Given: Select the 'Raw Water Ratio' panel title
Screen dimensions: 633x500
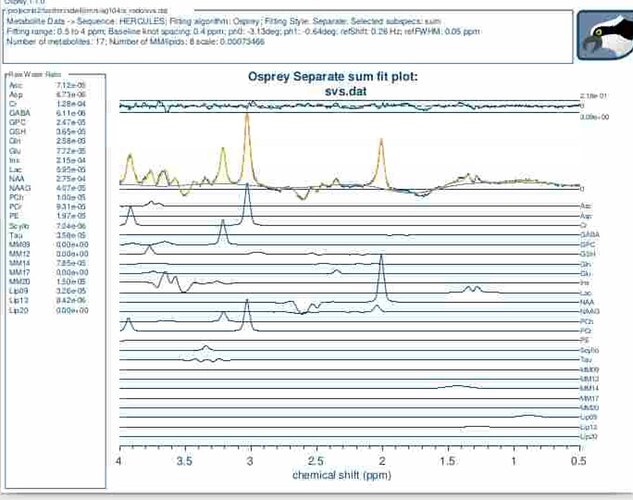Looking at the screenshot, I should point(35,74).
